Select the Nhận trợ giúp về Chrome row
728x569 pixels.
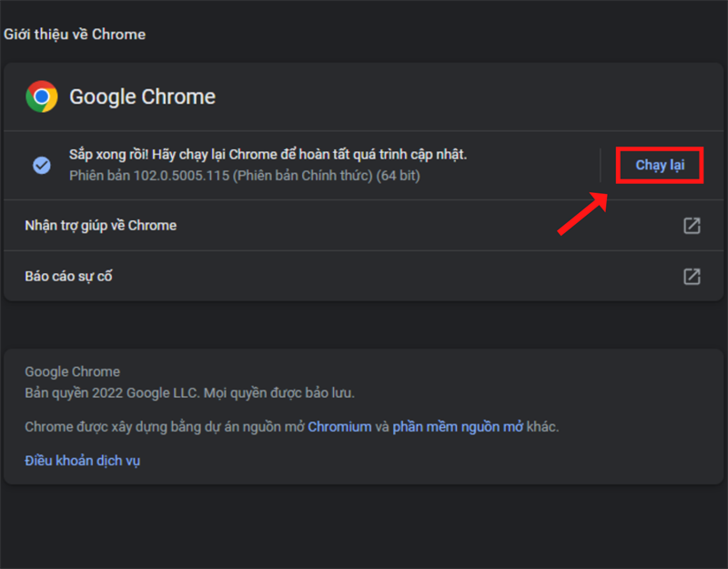click(100, 226)
